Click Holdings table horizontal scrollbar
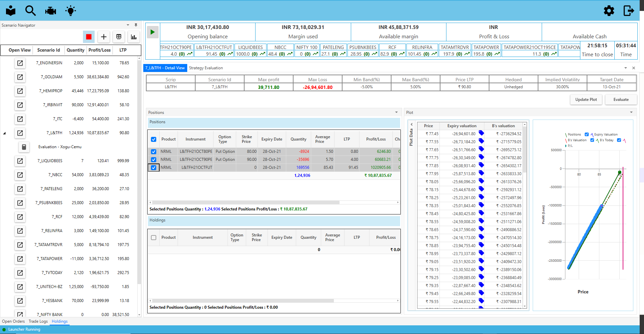This screenshot has width=644, height=334. 243,301
